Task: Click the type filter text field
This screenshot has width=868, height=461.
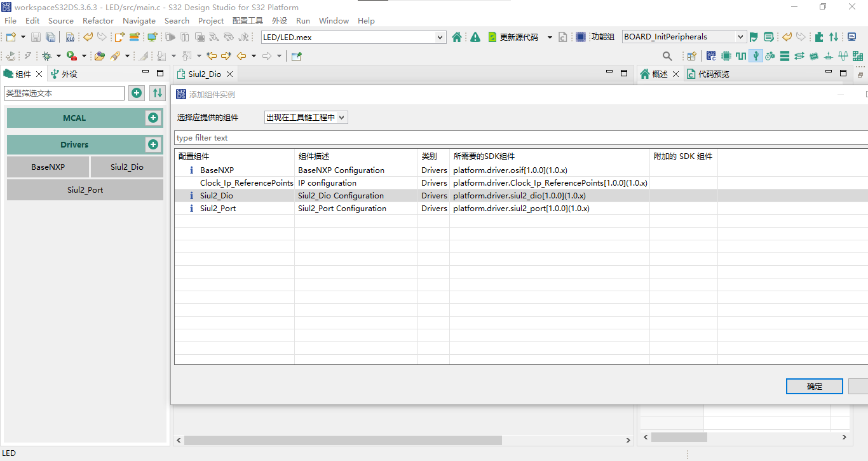Action: click(521, 138)
